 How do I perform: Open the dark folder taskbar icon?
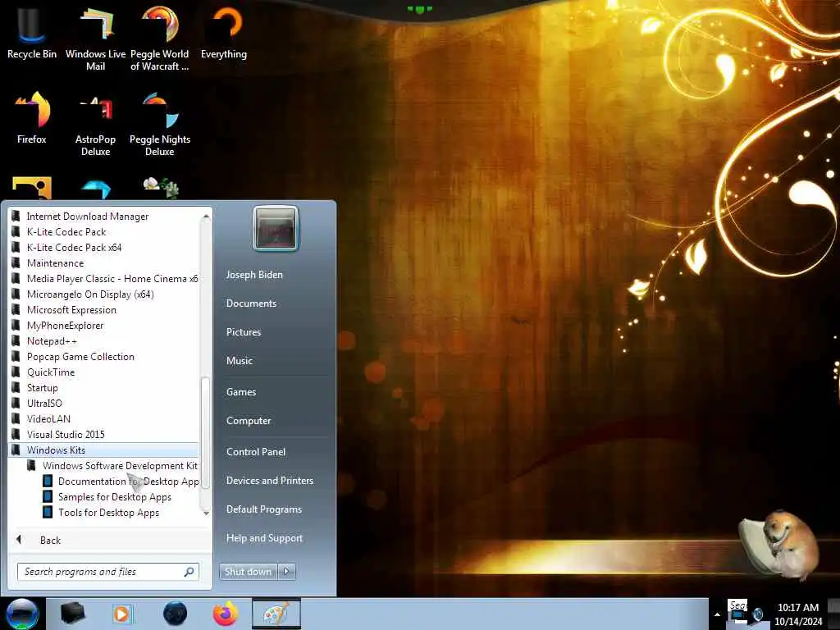tap(73, 614)
